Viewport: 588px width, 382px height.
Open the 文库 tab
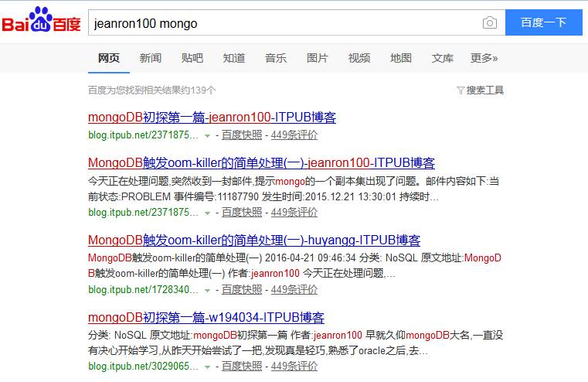pyautogui.click(x=443, y=58)
